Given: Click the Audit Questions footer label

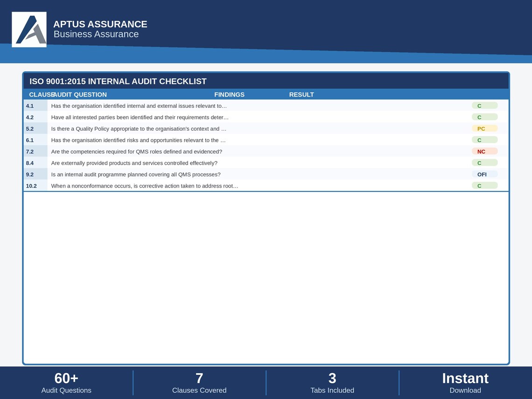Looking at the screenshot, I should click(66, 391).
